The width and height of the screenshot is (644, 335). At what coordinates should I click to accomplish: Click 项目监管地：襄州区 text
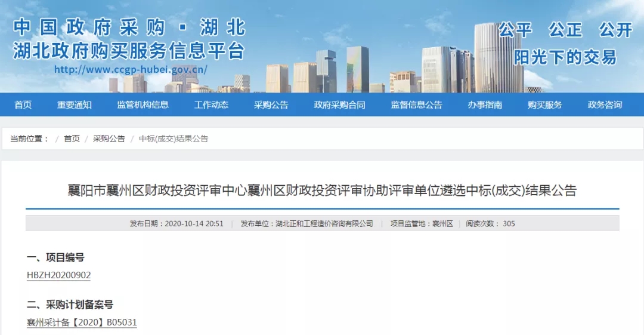(422, 224)
